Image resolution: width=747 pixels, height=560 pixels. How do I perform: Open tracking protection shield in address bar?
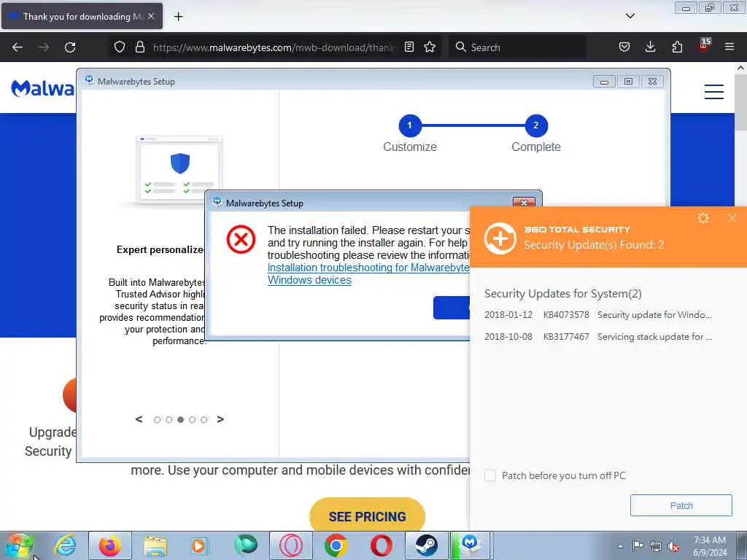(x=120, y=47)
